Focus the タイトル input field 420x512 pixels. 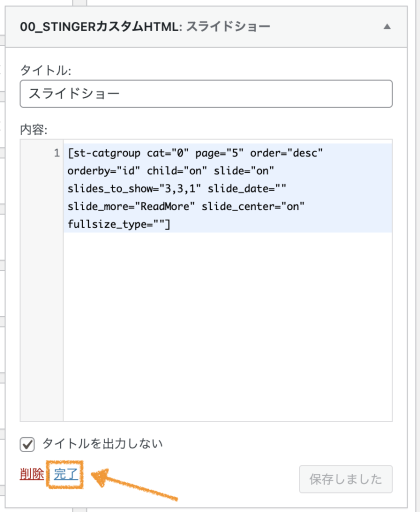tap(206, 93)
